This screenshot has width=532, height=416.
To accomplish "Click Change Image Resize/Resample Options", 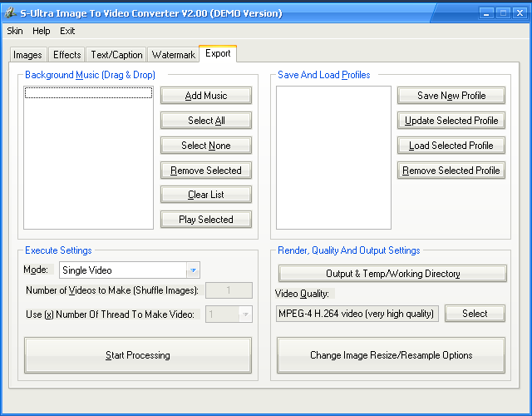I will tap(391, 355).
